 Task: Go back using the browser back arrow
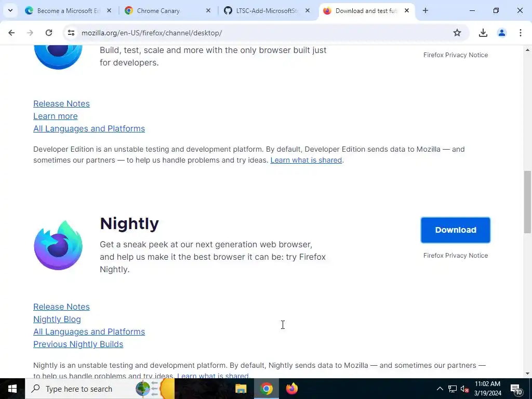(x=11, y=33)
